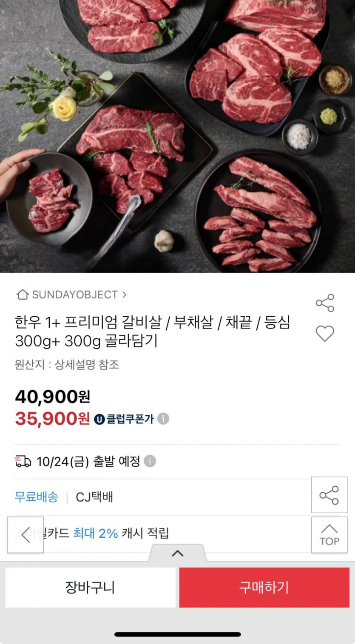Click info icon next to 클럽쿠폰가
This screenshot has width=355, height=644.
point(163,419)
